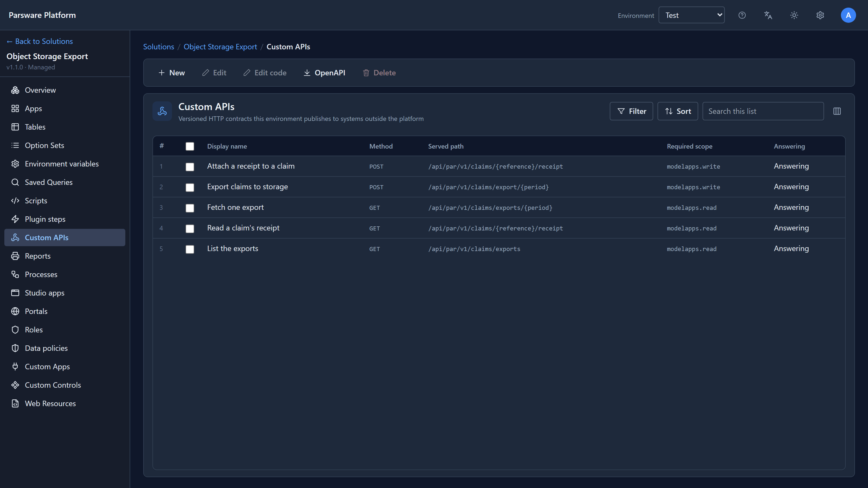
Task: Open the user avatar labeled A
Action: [848, 15]
